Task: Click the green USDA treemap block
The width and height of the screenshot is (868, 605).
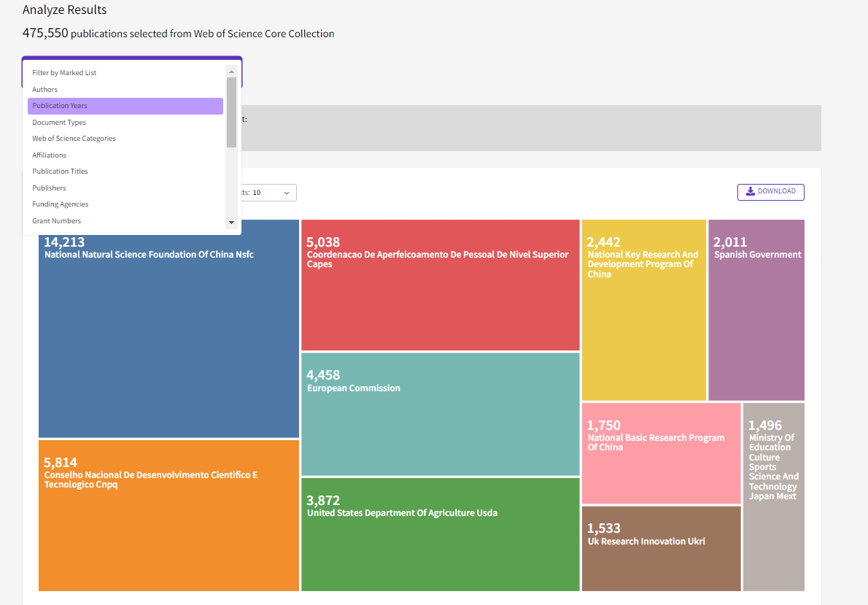Action: pyautogui.click(x=440, y=534)
